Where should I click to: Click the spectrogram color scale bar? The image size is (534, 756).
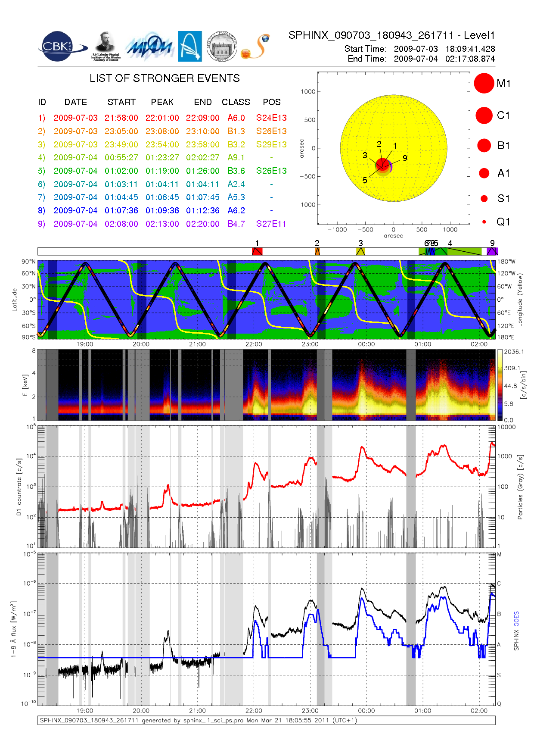click(500, 385)
